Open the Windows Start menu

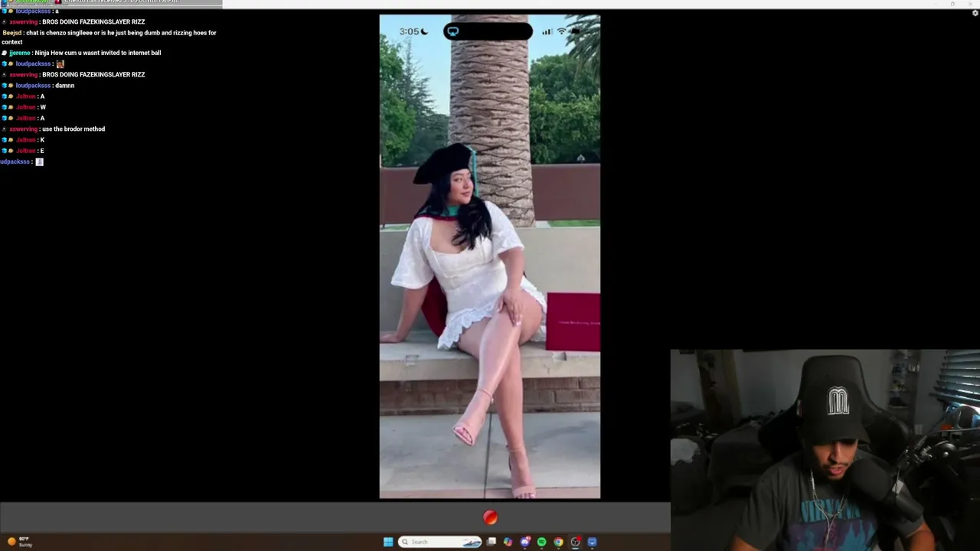[388, 542]
